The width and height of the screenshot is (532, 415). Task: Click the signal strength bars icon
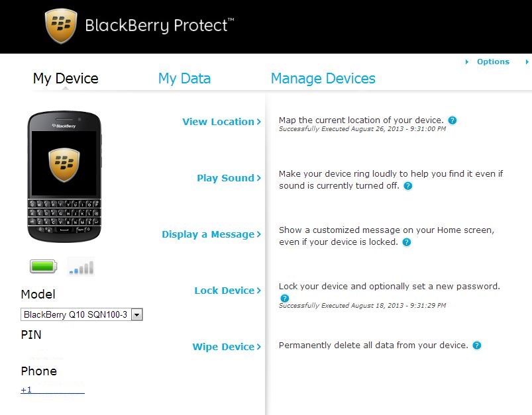(81, 266)
